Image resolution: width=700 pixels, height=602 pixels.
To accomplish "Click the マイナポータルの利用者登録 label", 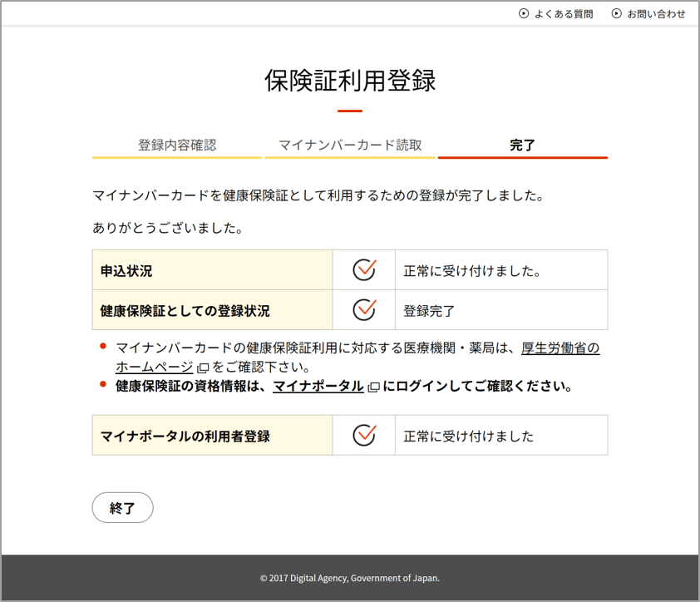I will click(x=185, y=437).
